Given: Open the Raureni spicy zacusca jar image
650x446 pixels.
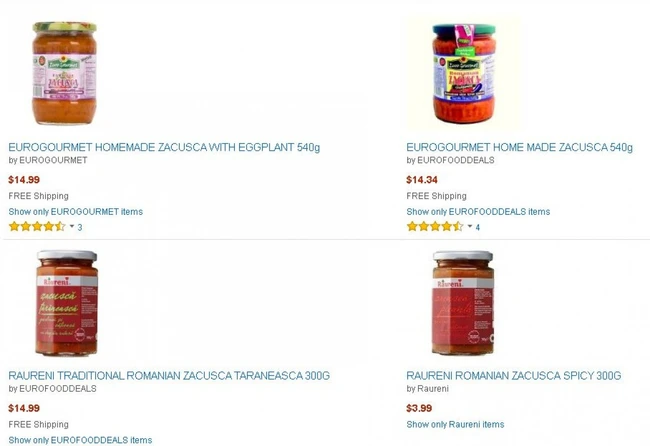Looking at the screenshot, I should [x=463, y=303].
